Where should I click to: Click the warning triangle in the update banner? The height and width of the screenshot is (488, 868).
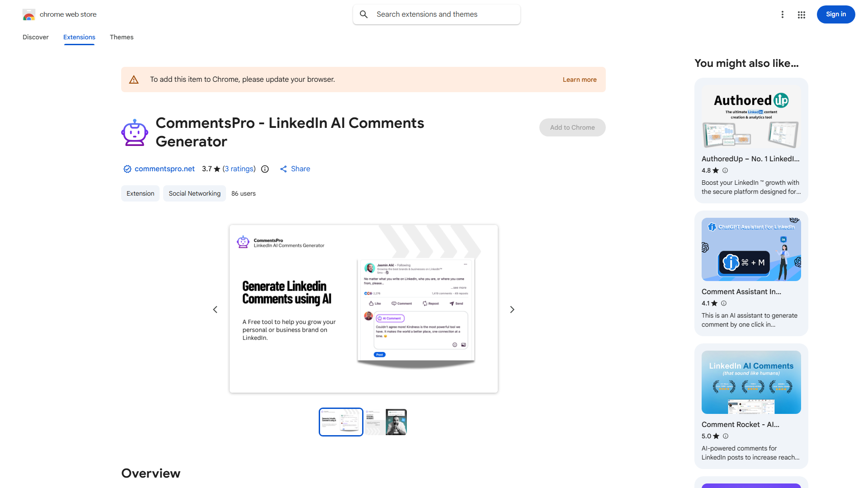[134, 79]
